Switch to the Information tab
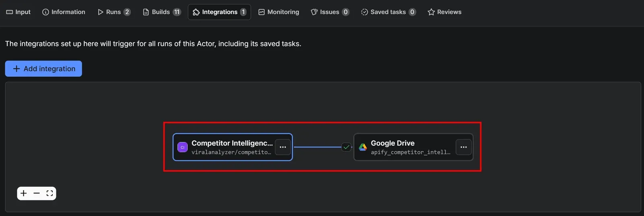 coord(64,12)
